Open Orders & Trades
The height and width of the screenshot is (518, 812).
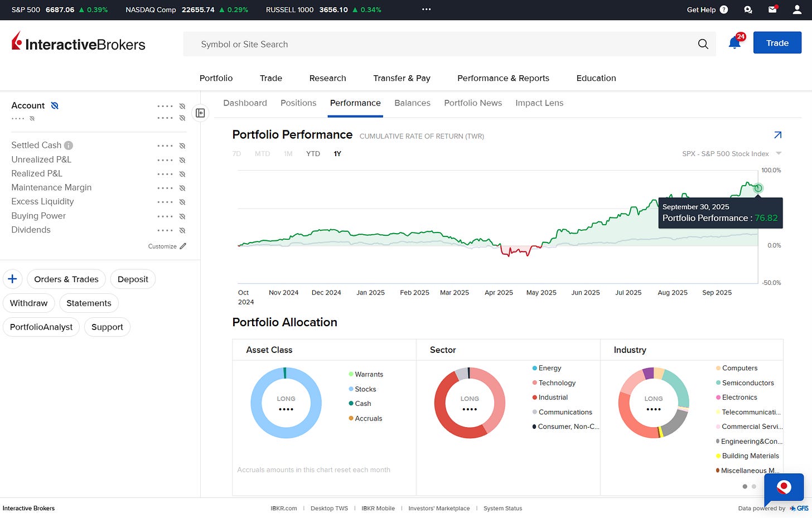(66, 279)
